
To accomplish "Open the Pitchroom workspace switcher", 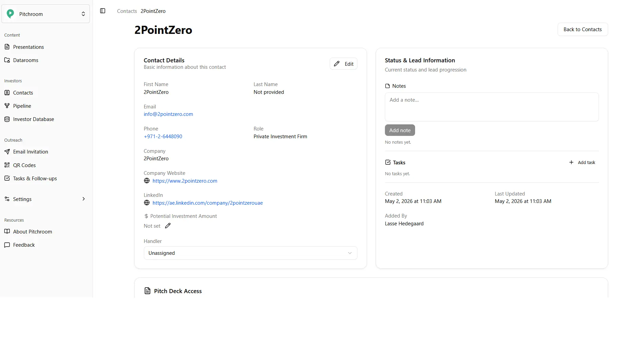I will coord(46,14).
